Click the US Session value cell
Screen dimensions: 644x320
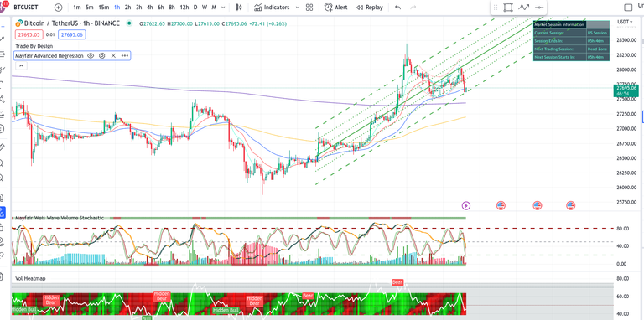598,33
